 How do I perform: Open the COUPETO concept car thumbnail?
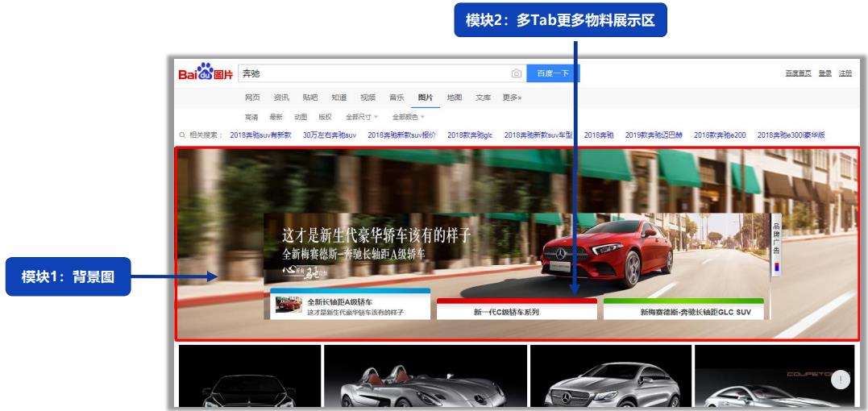[775, 376]
